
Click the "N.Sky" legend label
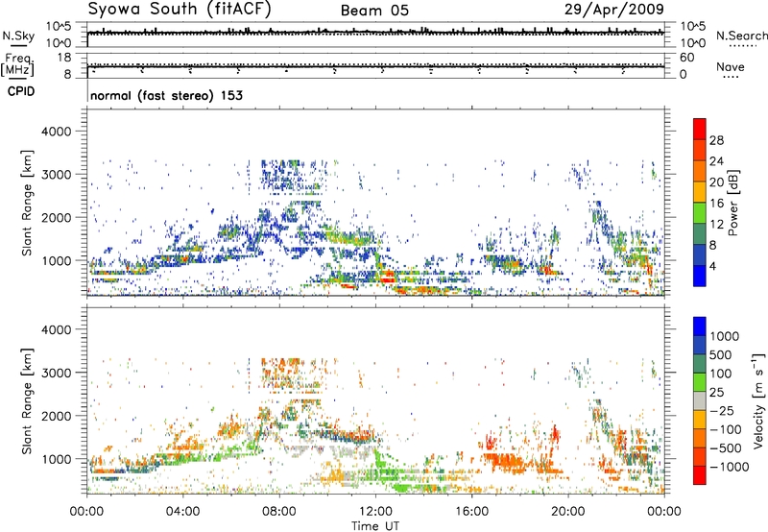tap(18, 36)
